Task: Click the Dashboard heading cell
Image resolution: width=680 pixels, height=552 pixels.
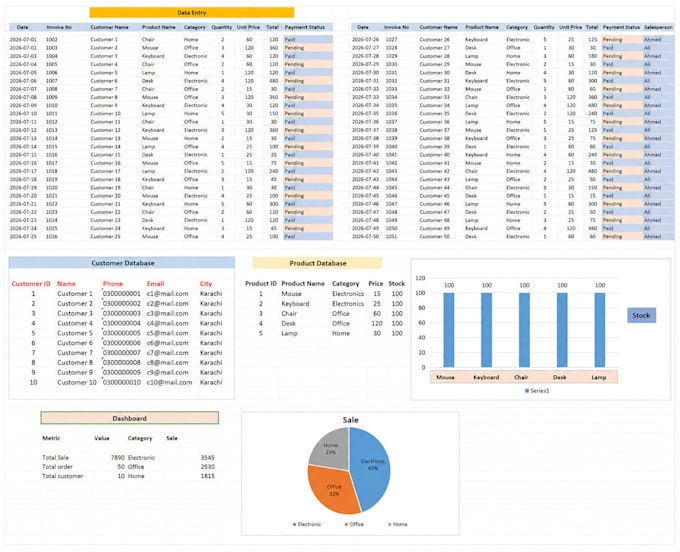Action: pyautogui.click(x=130, y=418)
